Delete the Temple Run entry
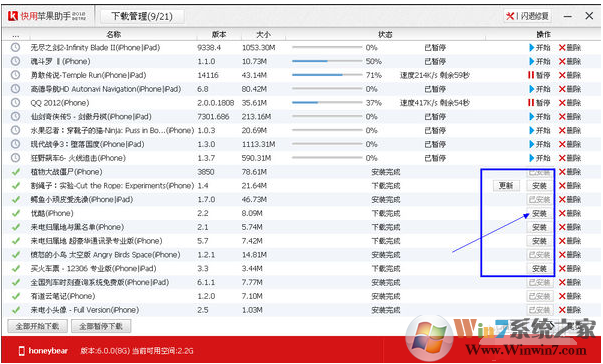Image resolution: width=603 pixels, height=364 pixels. [x=570, y=75]
